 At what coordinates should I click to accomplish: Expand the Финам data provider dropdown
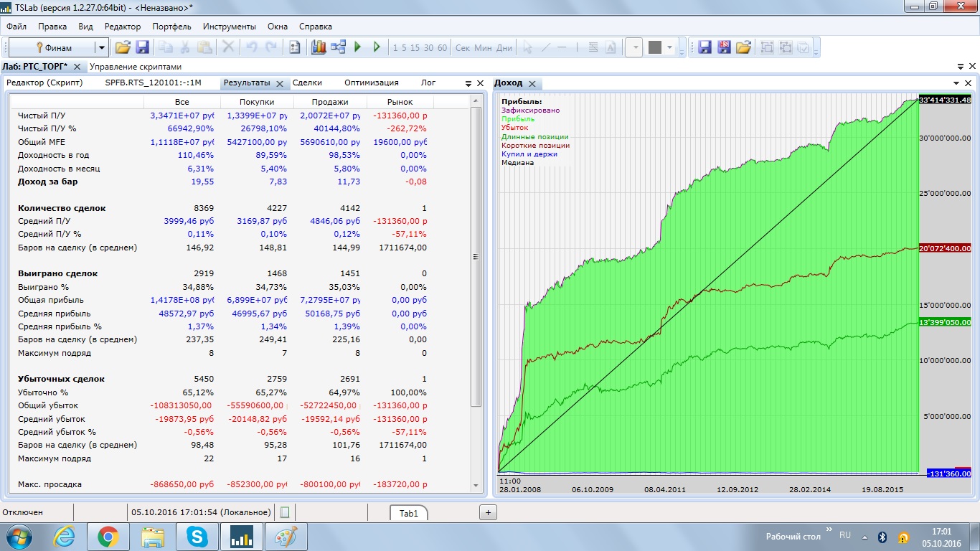pyautogui.click(x=102, y=48)
